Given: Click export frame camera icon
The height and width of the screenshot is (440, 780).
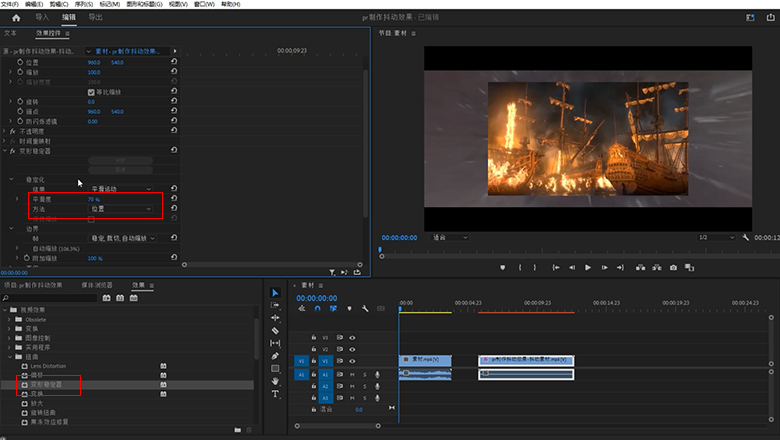Looking at the screenshot, I should 673,267.
